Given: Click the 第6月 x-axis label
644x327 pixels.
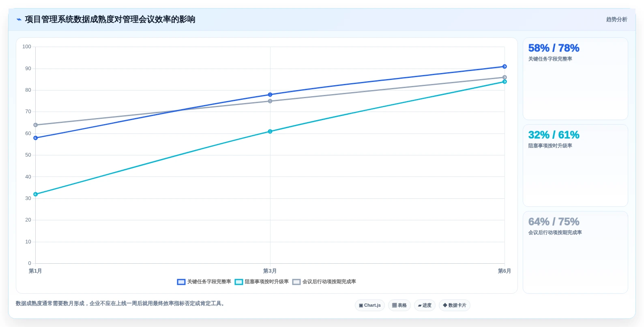Looking at the screenshot, I should (504, 271).
